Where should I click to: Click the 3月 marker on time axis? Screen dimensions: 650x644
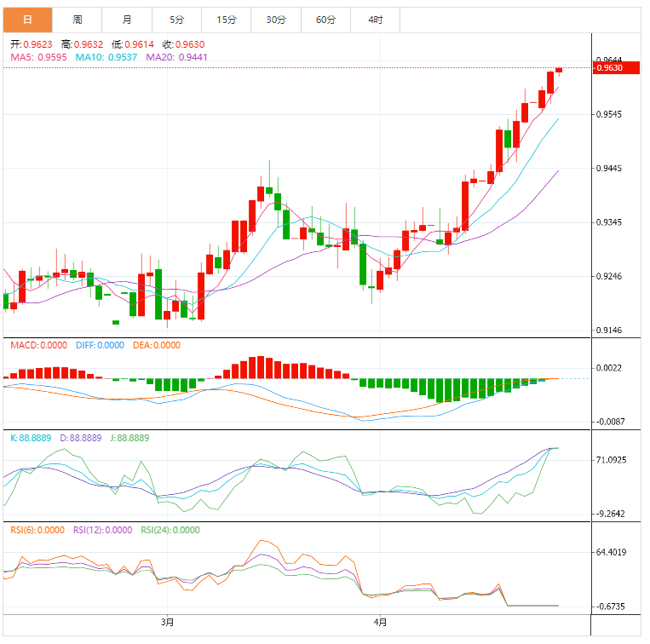(x=167, y=622)
